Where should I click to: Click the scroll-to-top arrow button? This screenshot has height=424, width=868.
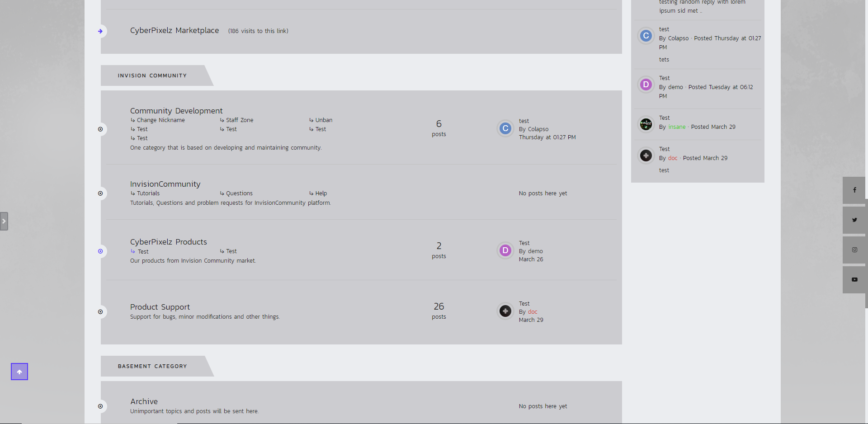[x=19, y=372]
